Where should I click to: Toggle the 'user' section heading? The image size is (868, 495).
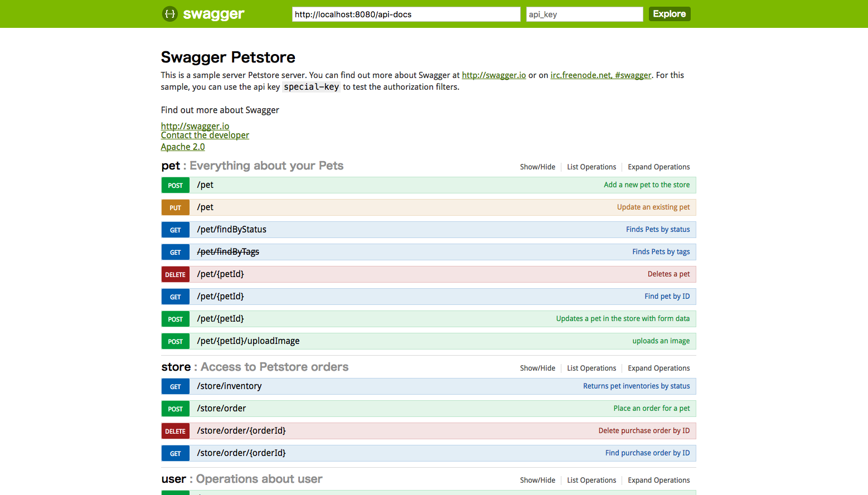[174, 479]
